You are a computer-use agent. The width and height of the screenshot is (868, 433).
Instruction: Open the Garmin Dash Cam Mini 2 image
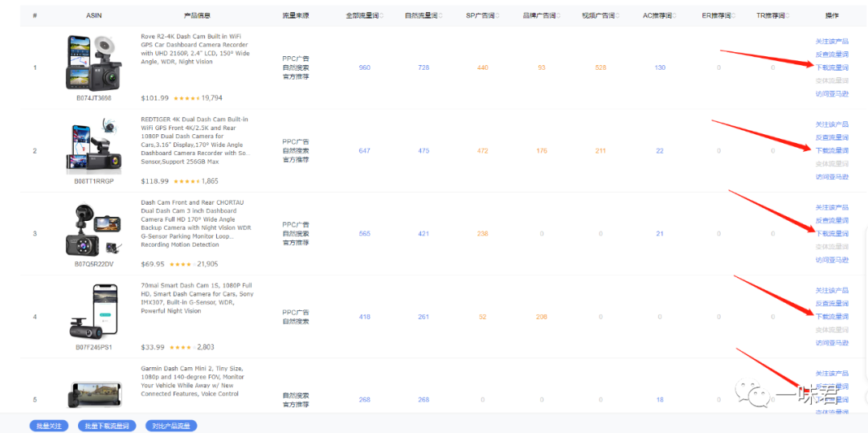(93, 395)
